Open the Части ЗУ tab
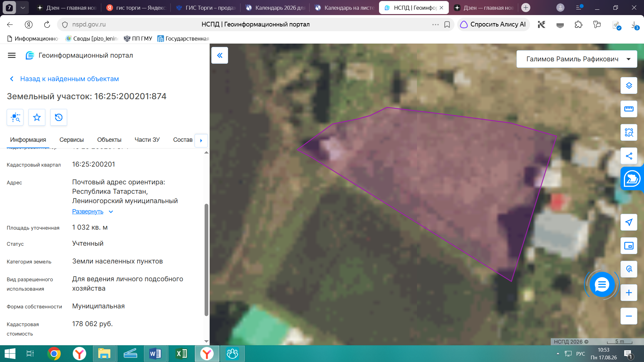 coord(147,140)
